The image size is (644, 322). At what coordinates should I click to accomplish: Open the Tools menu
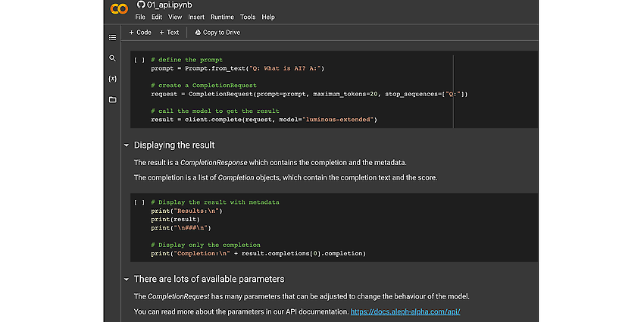pos(248,17)
